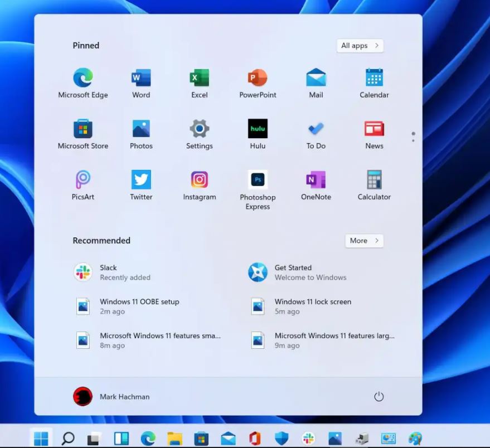Launch Photoshop Express

258,189
